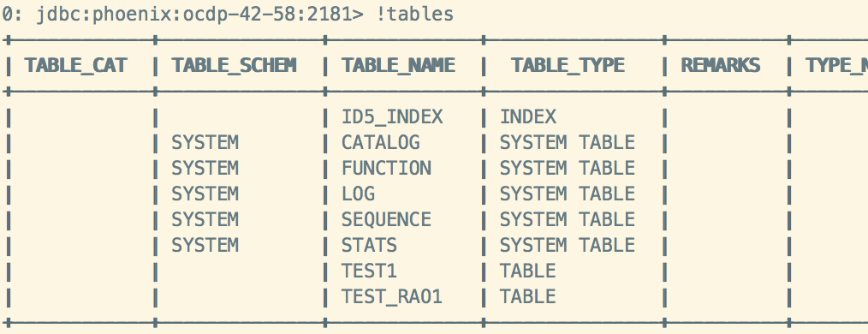Select the REMARKS column header
868x334 pixels.
click(x=720, y=65)
